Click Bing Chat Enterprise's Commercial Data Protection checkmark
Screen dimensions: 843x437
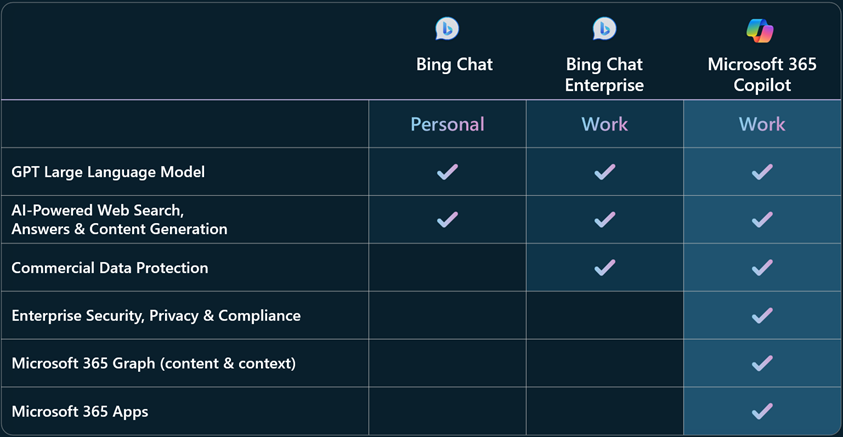pyautogui.click(x=605, y=268)
